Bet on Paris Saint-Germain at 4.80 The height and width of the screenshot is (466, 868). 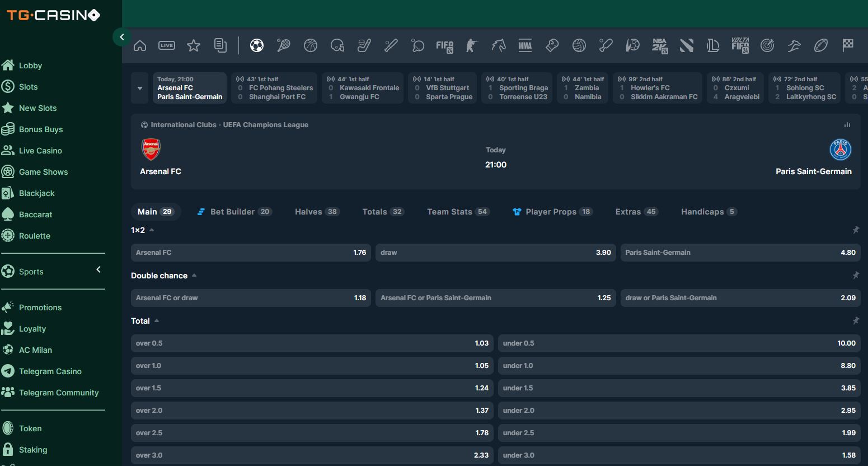(x=740, y=253)
